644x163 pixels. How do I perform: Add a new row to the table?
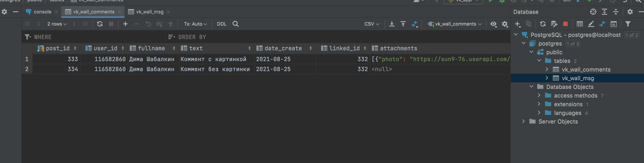[x=125, y=24]
